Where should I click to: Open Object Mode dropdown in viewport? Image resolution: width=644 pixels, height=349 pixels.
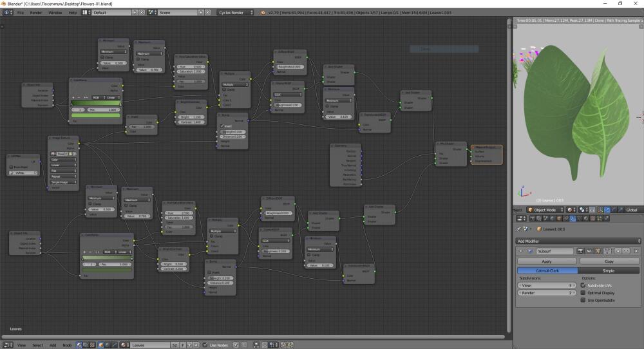pyautogui.click(x=545, y=210)
